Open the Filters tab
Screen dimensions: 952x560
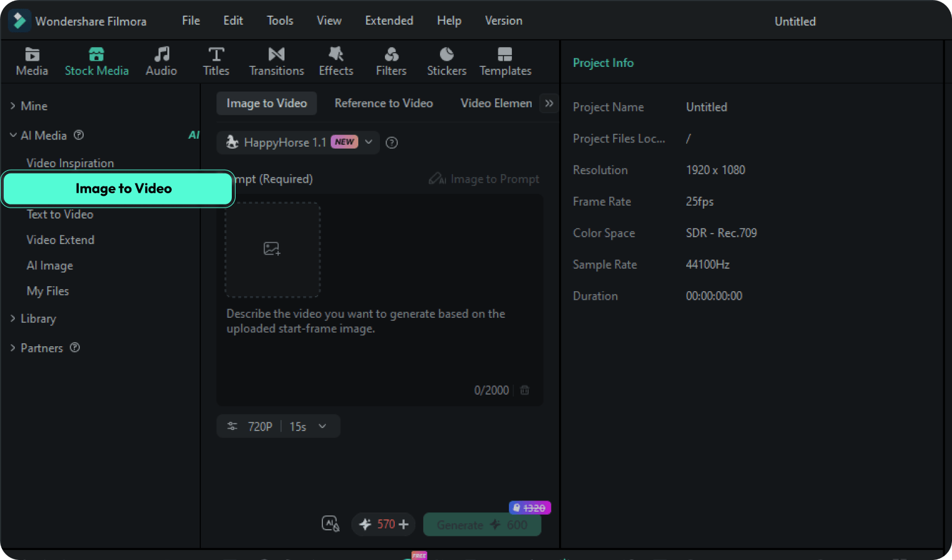point(391,62)
